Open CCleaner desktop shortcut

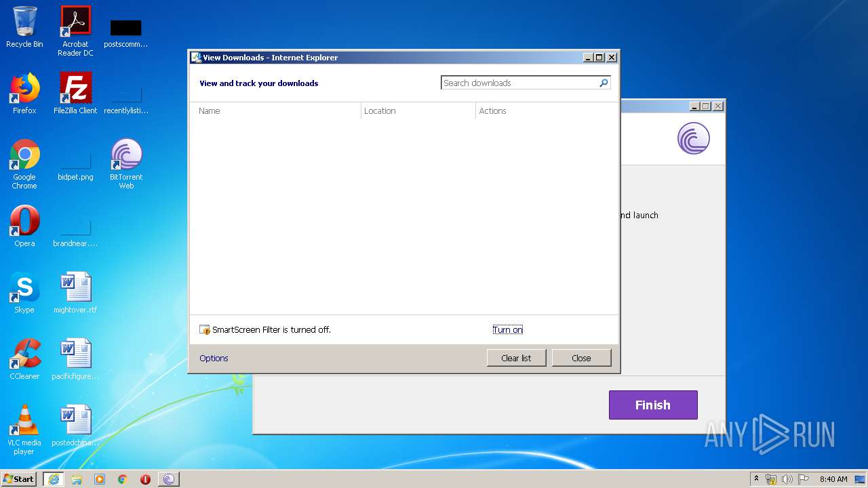click(24, 359)
